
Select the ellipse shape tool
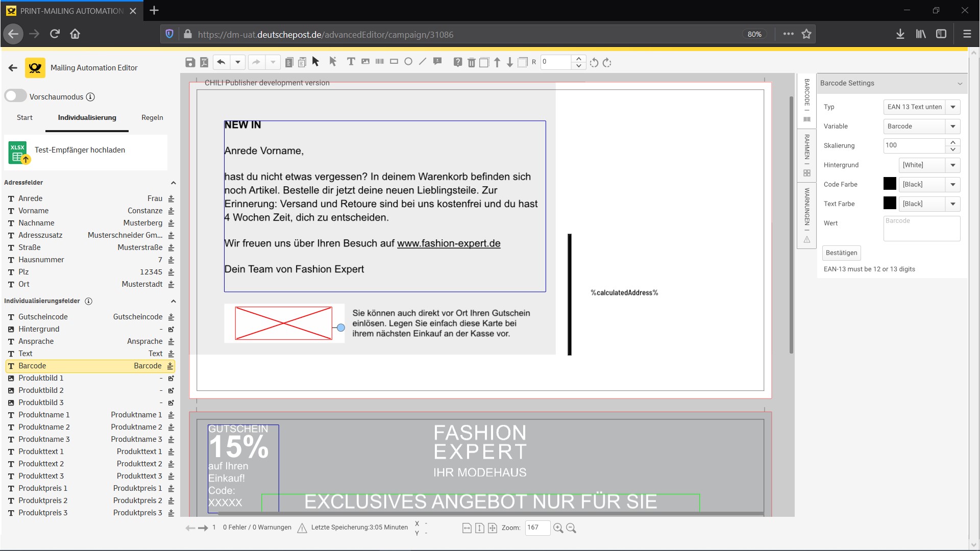tap(408, 62)
